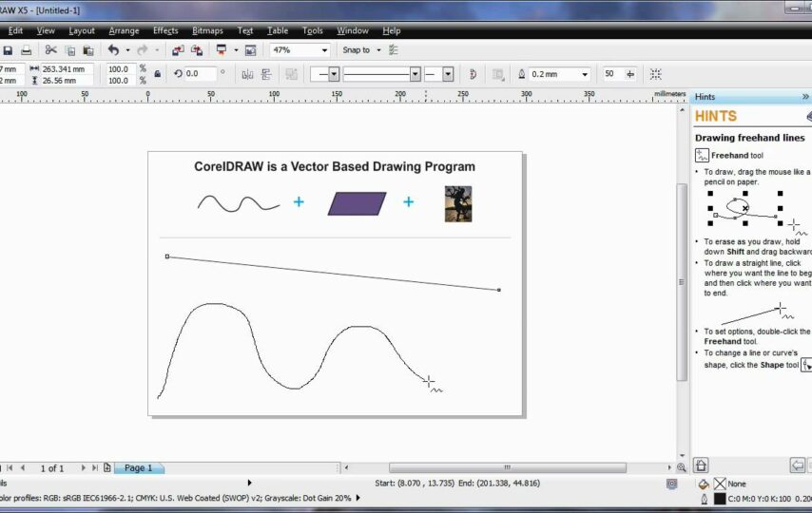
Task: Click the Add Page icon beside Page 1
Action: 107,467
